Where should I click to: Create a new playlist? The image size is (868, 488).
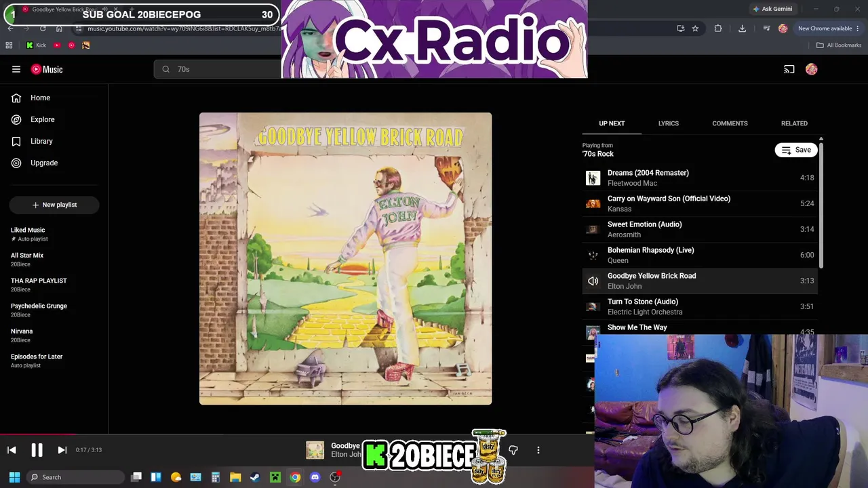(54, 205)
